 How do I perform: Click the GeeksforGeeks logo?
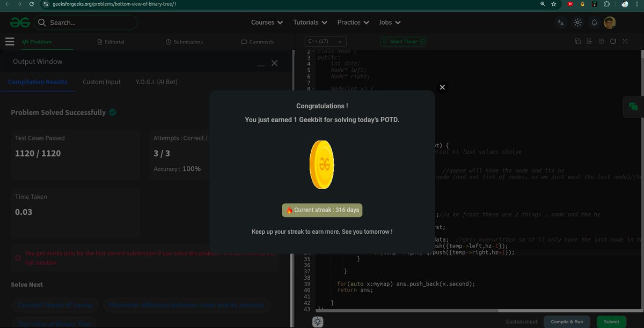point(19,23)
